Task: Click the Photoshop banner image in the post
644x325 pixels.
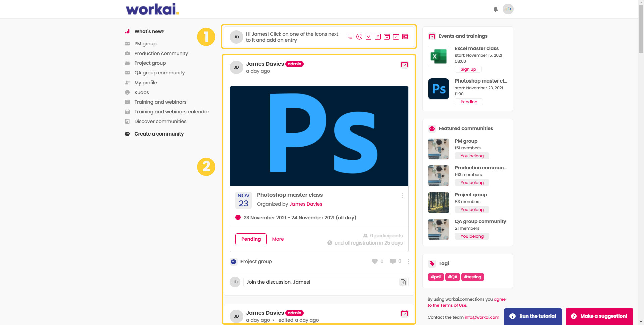Action: [319, 136]
